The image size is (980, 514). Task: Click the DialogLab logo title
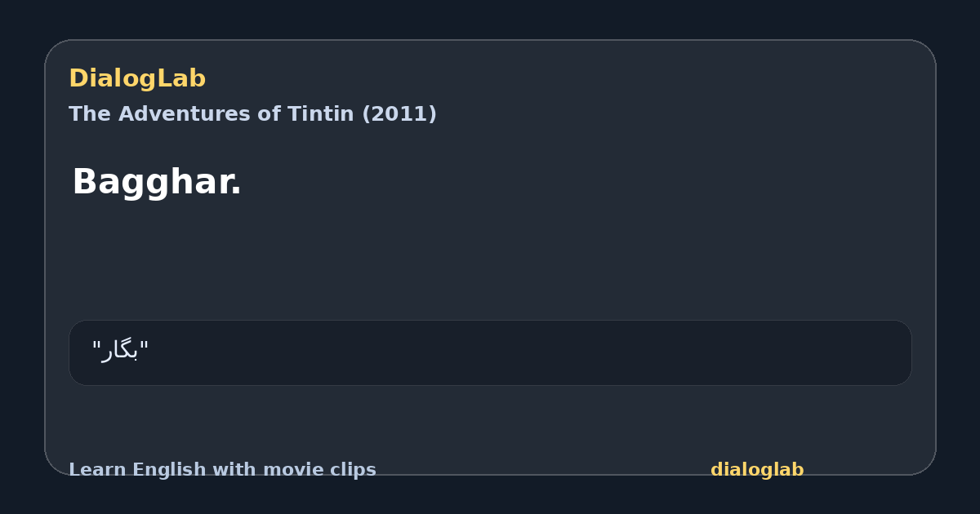(x=137, y=78)
